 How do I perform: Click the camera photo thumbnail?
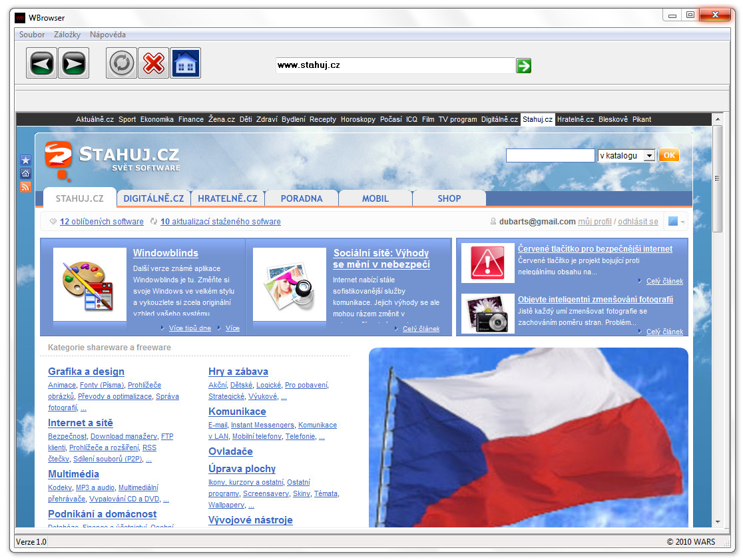[487, 313]
